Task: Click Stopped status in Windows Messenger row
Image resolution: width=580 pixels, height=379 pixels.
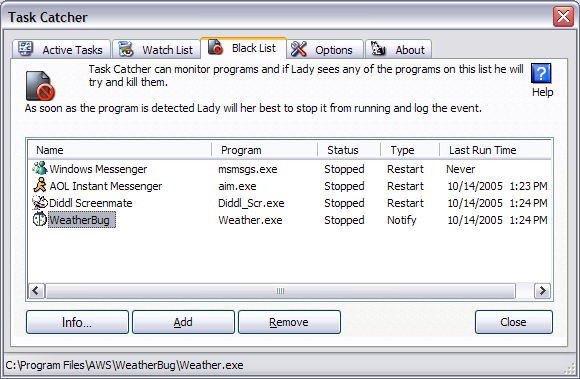Action: [344, 169]
